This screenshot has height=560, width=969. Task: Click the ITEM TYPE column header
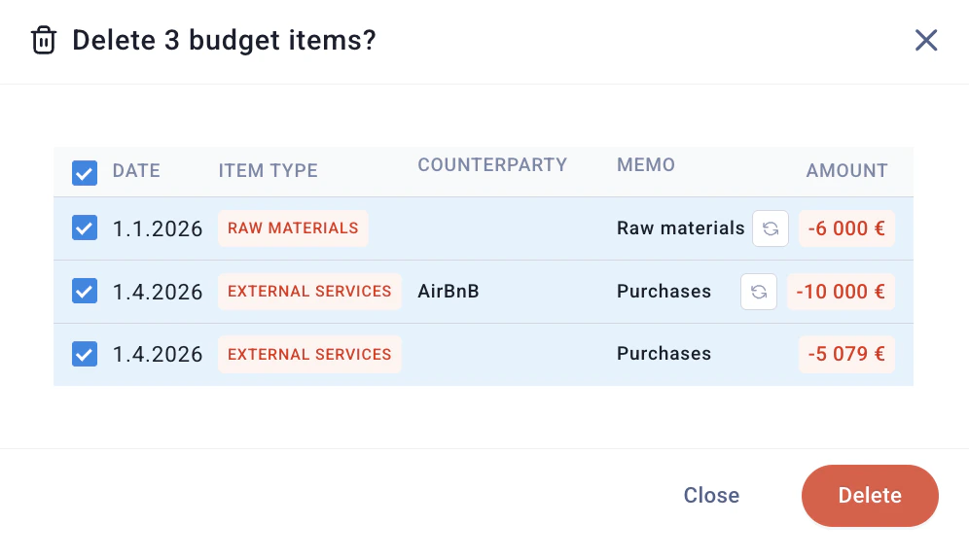(x=269, y=171)
